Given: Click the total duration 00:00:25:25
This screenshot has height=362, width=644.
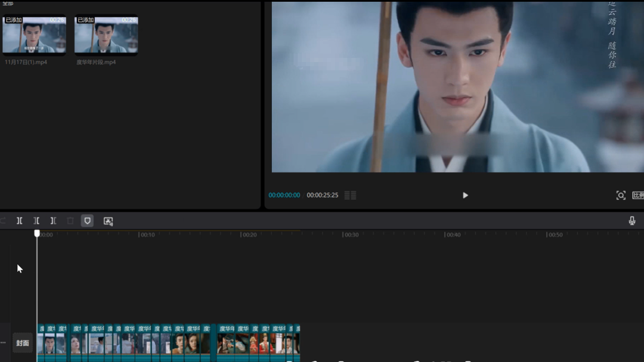Looking at the screenshot, I should coord(323,195).
